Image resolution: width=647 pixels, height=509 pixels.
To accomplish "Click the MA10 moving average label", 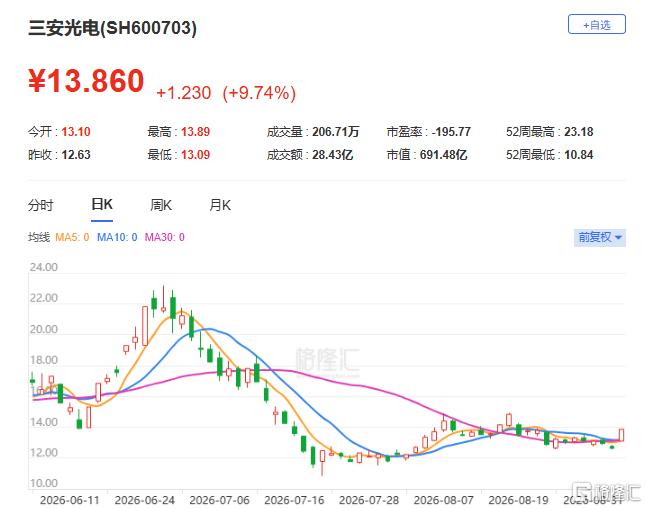I will pyautogui.click(x=117, y=237).
